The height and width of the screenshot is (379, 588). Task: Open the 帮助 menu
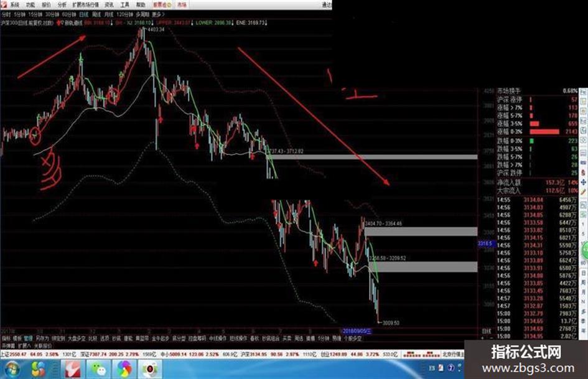(141, 5)
